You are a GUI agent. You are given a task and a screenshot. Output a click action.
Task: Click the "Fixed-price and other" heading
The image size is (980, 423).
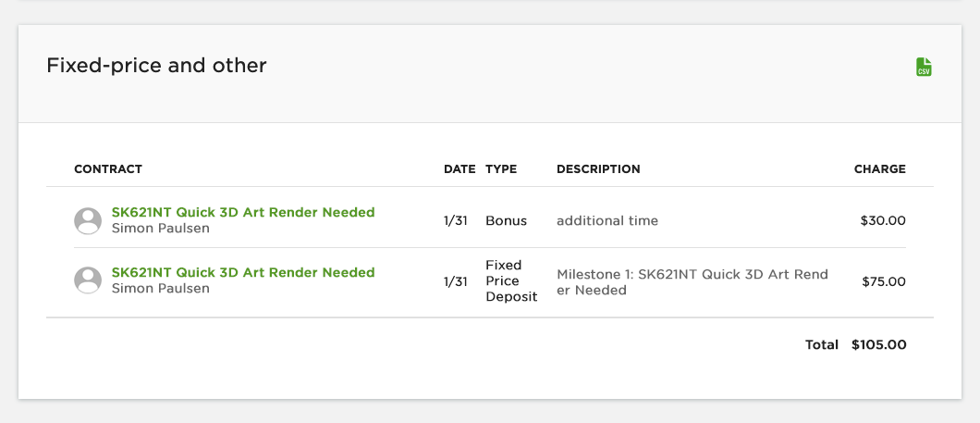pos(156,66)
